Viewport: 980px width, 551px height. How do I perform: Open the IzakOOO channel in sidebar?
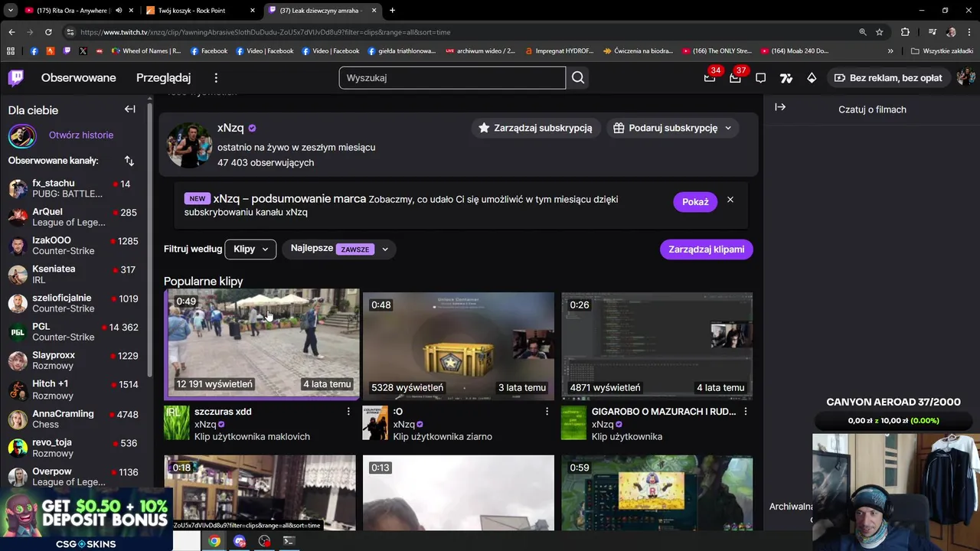[74, 246]
